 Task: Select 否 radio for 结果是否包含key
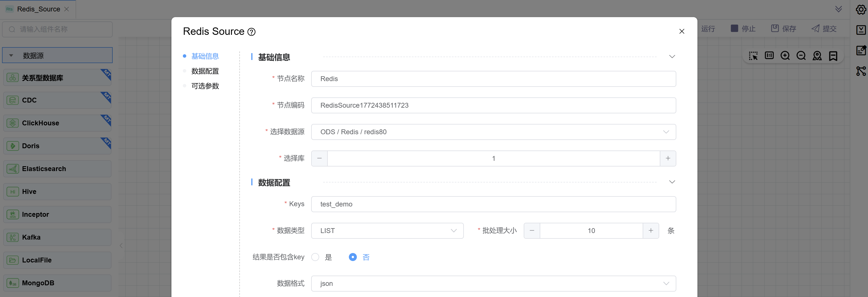(353, 257)
